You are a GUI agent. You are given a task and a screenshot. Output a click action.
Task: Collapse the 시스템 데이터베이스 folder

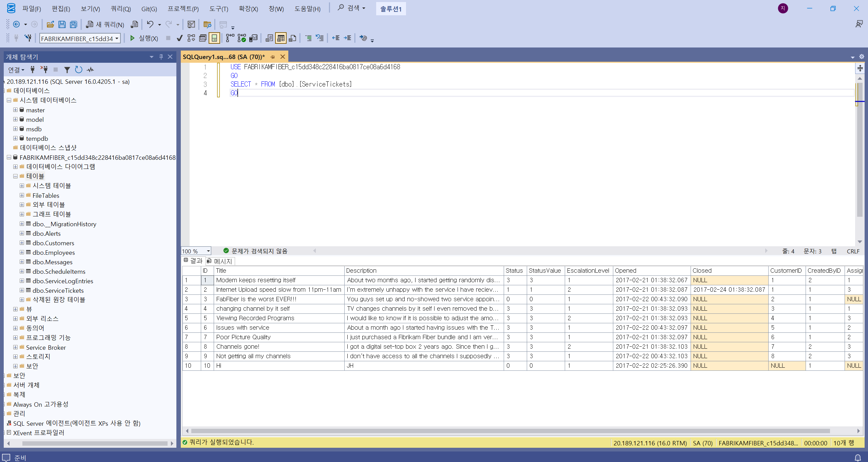click(9, 100)
